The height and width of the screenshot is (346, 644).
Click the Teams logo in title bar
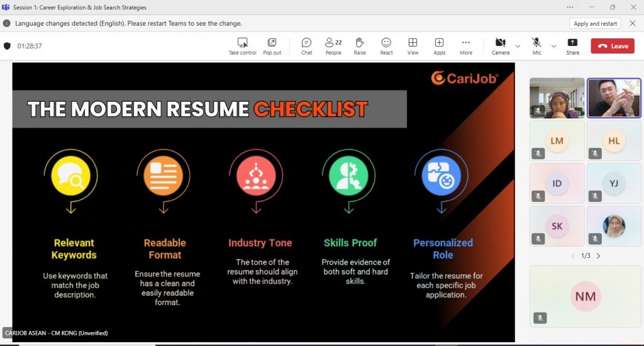coord(6,7)
